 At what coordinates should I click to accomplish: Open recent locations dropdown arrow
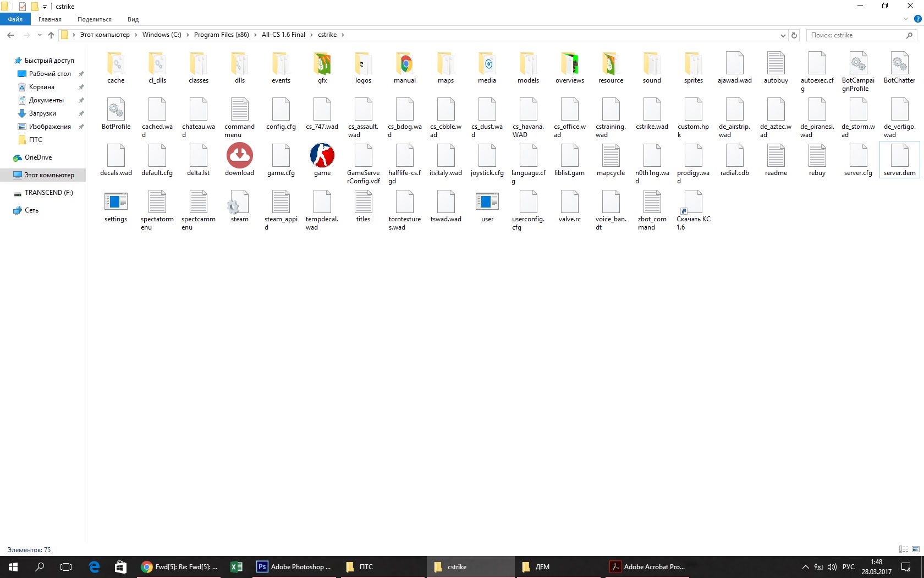pyautogui.click(x=40, y=35)
